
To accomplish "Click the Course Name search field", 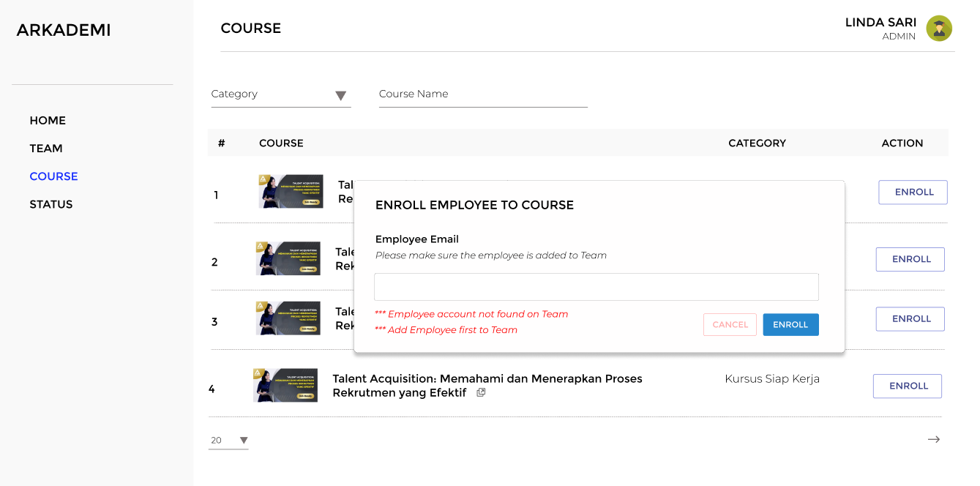I will coord(482,94).
